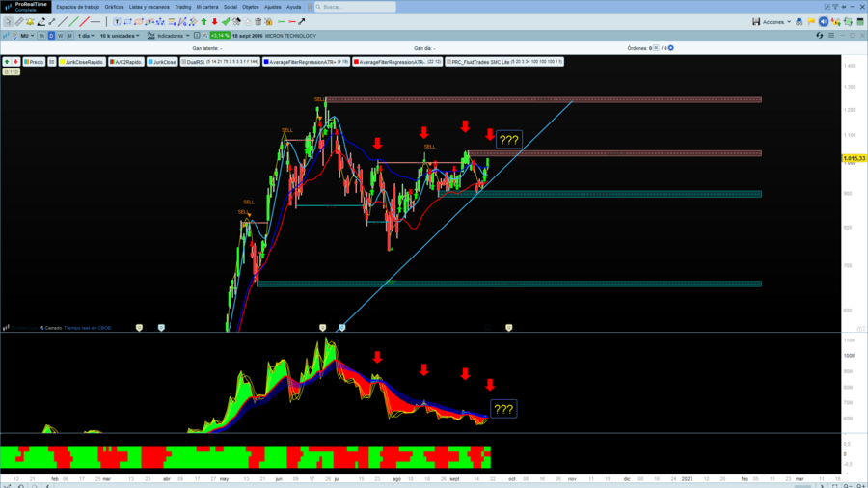Choose the rectangle drawing tool
This screenshot has width=868, height=488.
[x=128, y=22]
